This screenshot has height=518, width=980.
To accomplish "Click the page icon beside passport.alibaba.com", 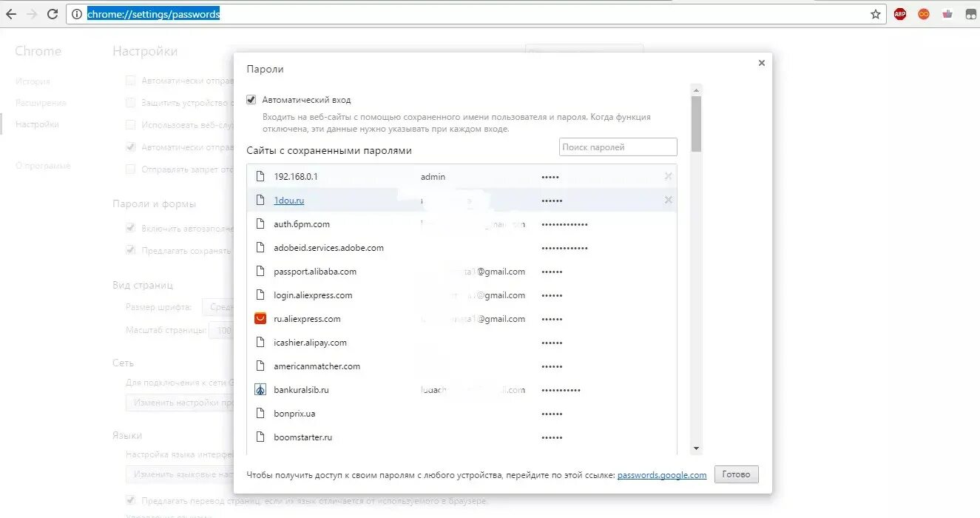I will 260,271.
